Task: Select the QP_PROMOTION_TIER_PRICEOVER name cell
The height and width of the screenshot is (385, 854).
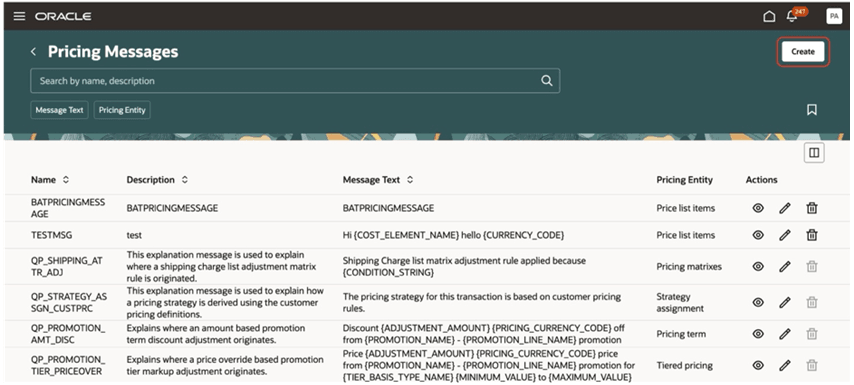Action: tap(68, 366)
